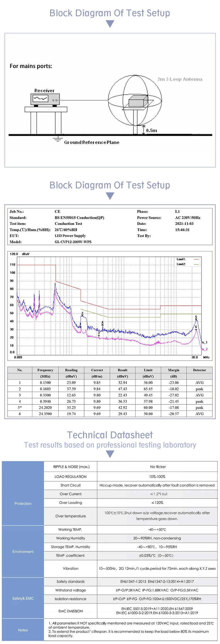This screenshot has height=644, width=220.
Task: Click down arrow below Technical Datasheet subtitle
Action: point(110,454)
